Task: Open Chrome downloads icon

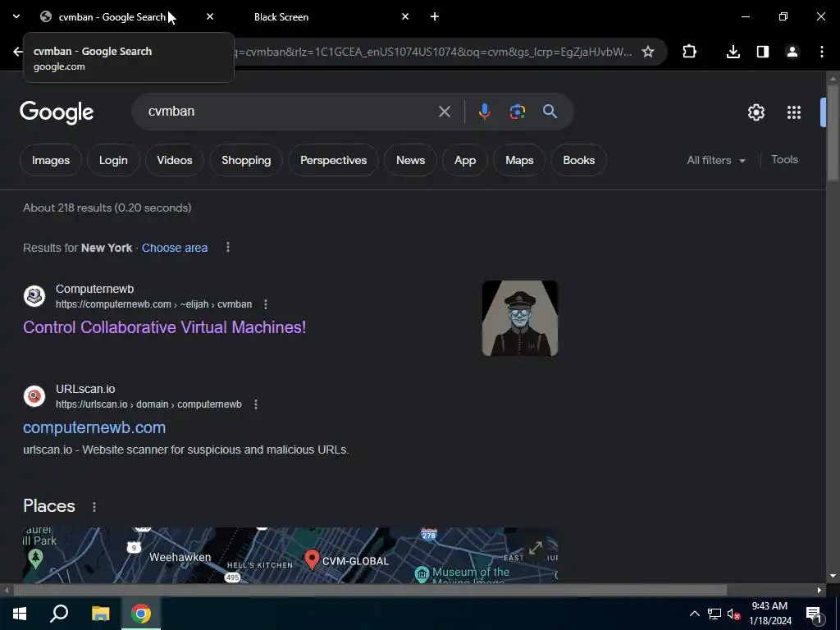Action: [733, 52]
